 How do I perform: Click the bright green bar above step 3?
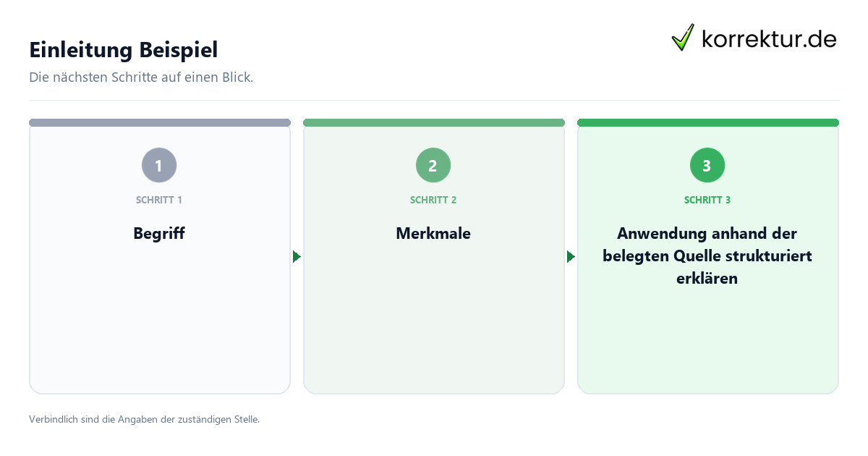tap(707, 122)
